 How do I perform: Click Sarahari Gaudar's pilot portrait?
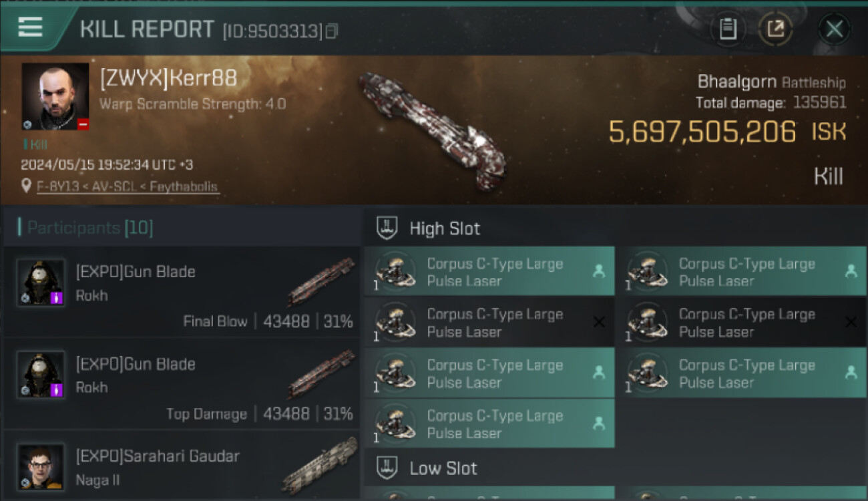coord(41,466)
